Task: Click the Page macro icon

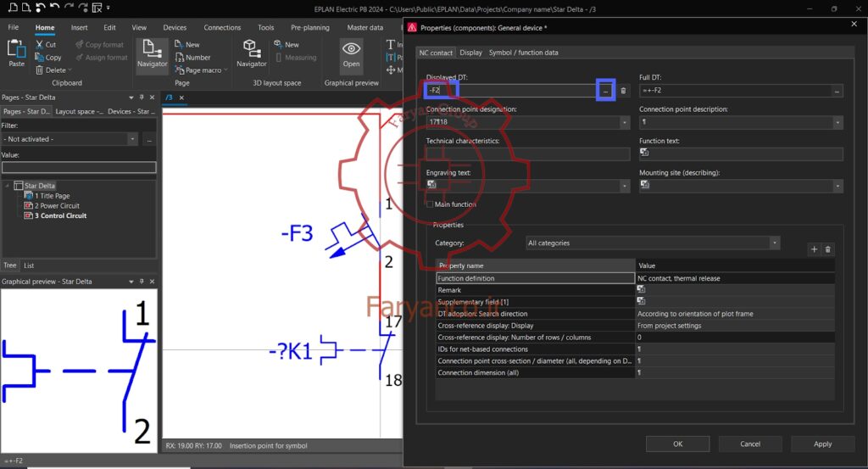Action: [x=180, y=70]
